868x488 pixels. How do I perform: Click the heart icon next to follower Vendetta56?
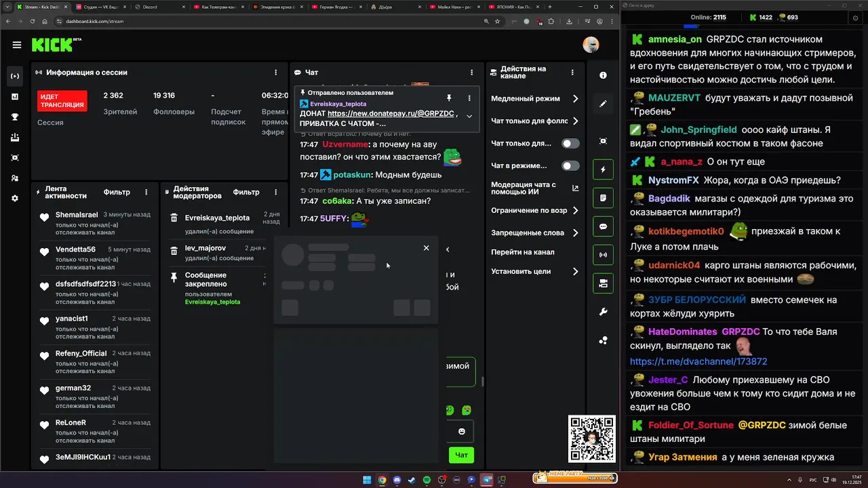pyautogui.click(x=45, y=251)
